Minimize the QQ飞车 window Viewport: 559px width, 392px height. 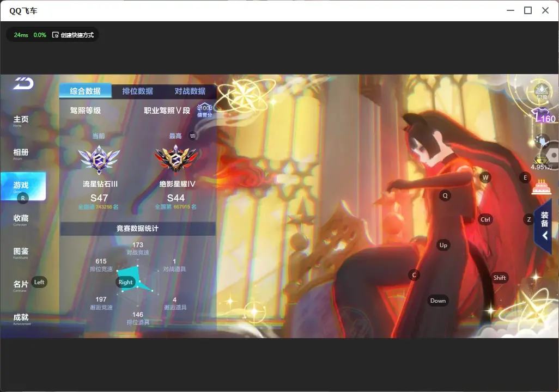511,11
